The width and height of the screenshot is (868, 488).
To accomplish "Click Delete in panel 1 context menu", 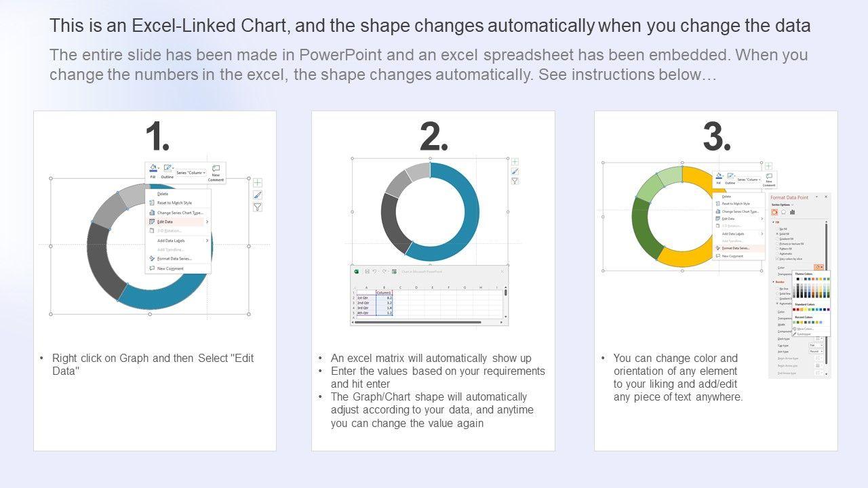I will click(x=163, y=194).
